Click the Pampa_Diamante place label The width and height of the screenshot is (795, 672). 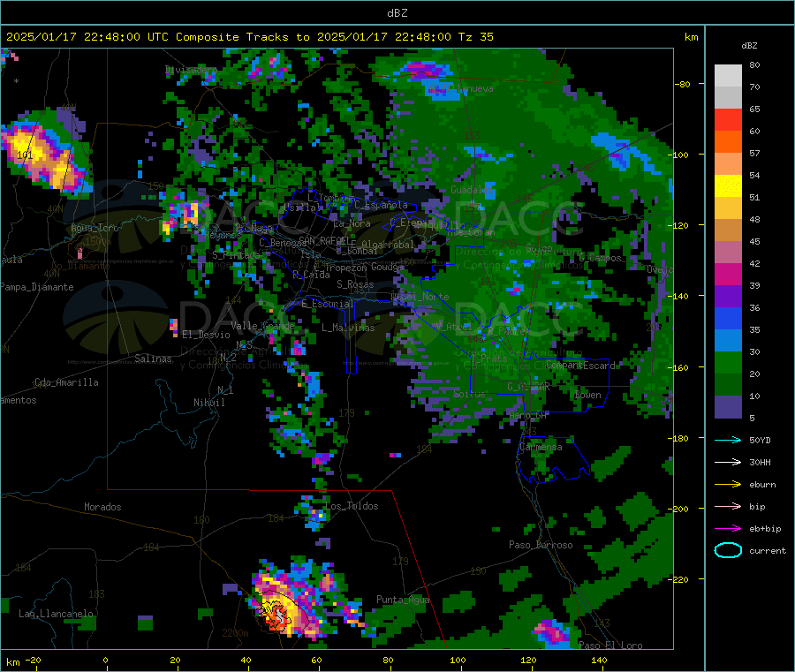pyautogui.click(x=36, y=287)
